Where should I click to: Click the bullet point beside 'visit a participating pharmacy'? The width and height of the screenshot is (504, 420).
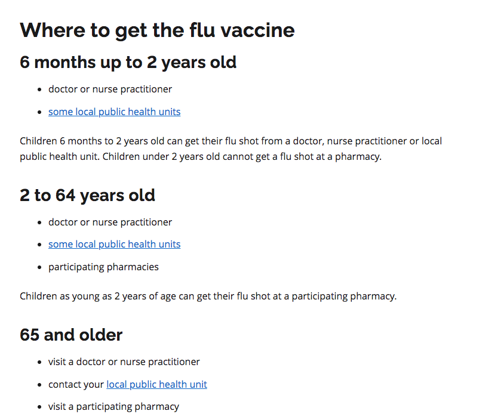click(x=39, y=407)
